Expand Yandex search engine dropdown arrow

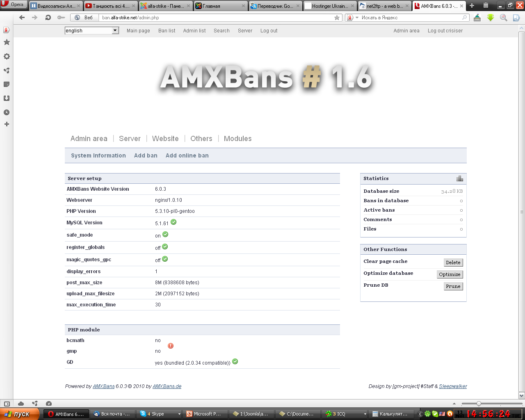[x=357, y=18]
